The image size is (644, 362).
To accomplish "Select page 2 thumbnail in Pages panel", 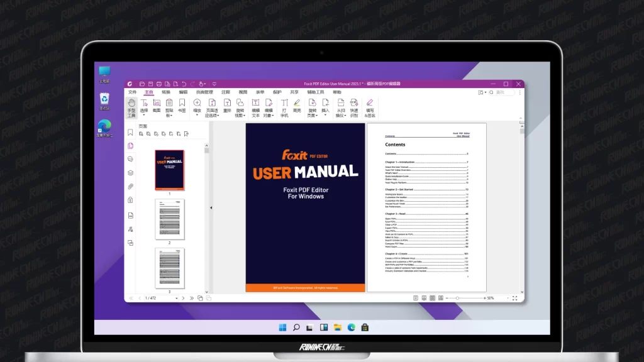I will point(170,219).
